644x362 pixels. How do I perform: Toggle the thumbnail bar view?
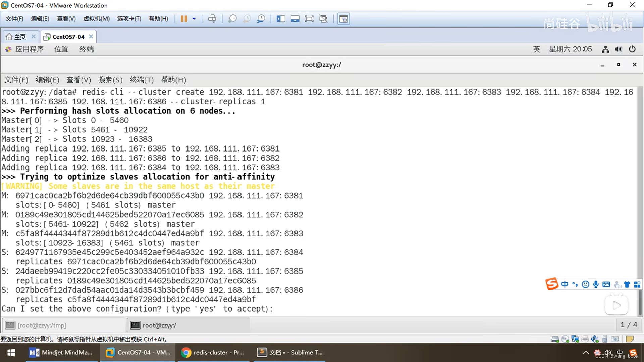pyautogui.click(x=295, y=19)
